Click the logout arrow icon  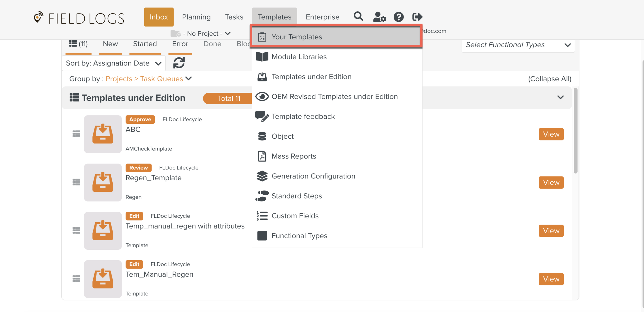(x=417, y=17)
